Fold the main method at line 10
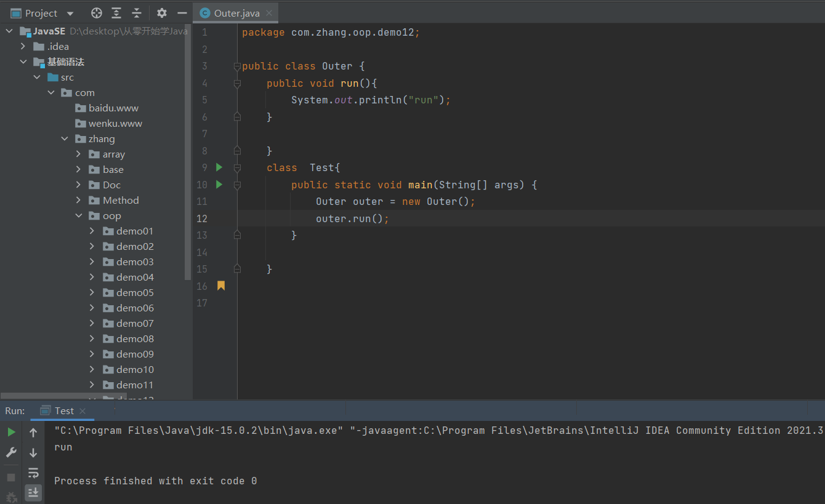 tap(237, 185)
